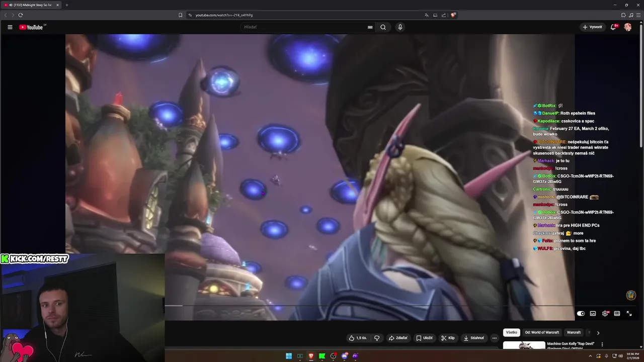
Task: Open the volume speaker icon in system tray
Action: [621, 356]
